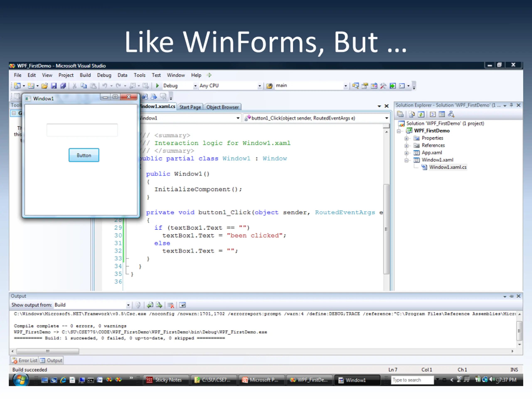
Task: Click the New Project toolbar icon
Action: pyautogui.click(x=17, y=86)
